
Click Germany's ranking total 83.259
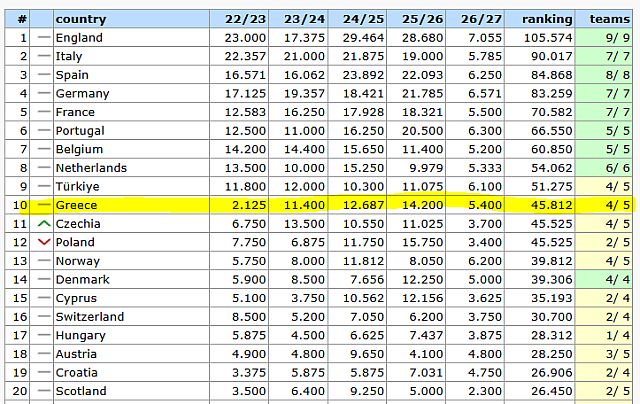click(x=552, y=93)
